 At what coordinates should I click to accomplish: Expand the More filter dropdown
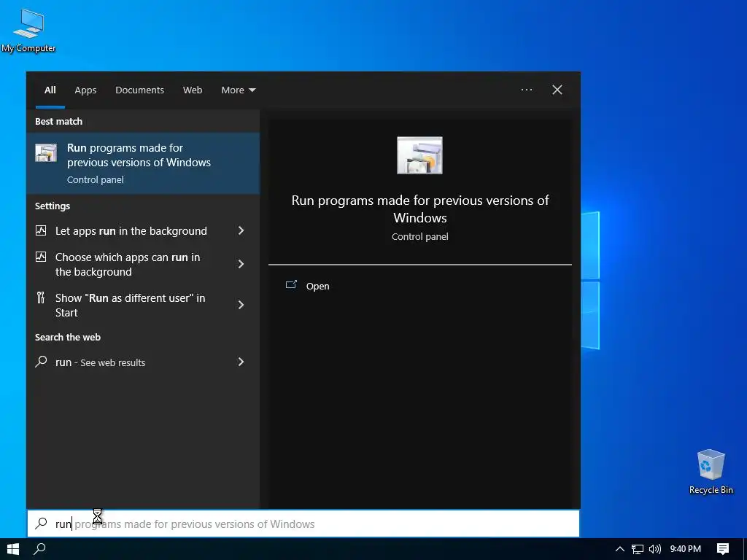tap(239, 90)
